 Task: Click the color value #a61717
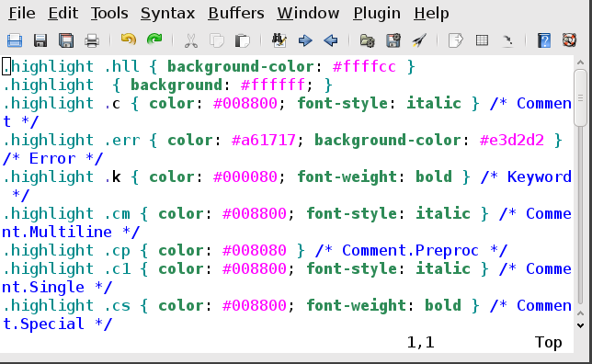pyautogui.click(x=263, y=141)
